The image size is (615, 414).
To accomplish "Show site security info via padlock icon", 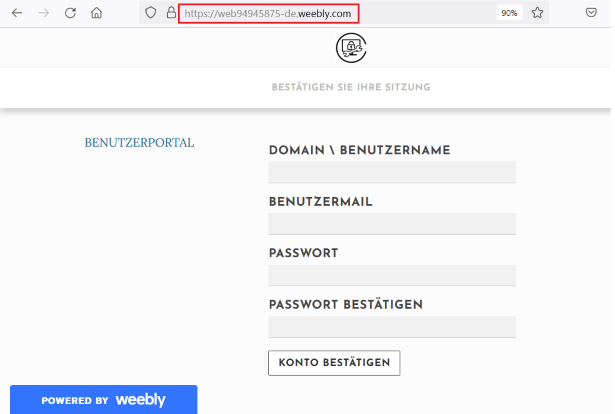I will 171,13.
